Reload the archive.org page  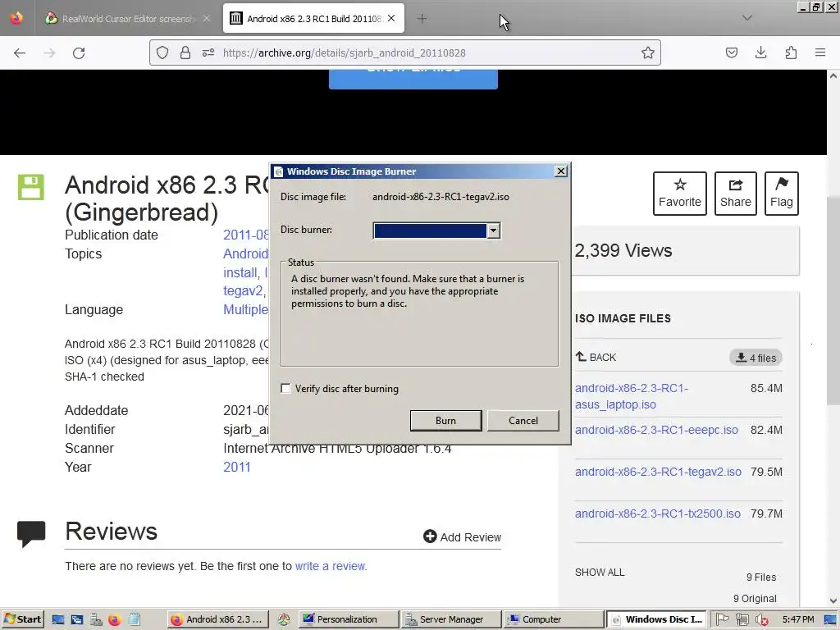click(x=79, y=52)
